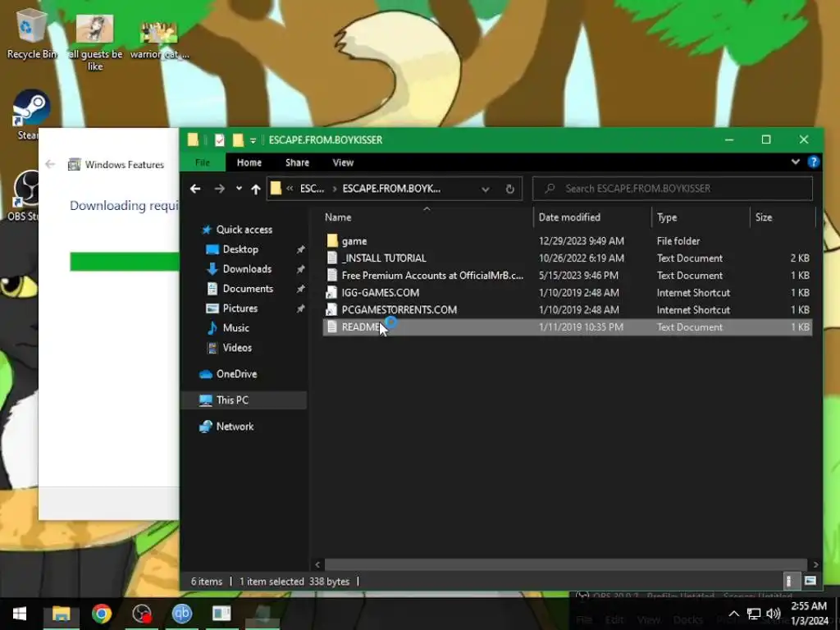This screenshot has width=840, height=630.
Task: Open Customize Quick Access Toolbar dropdown
Action: [253, 141]
